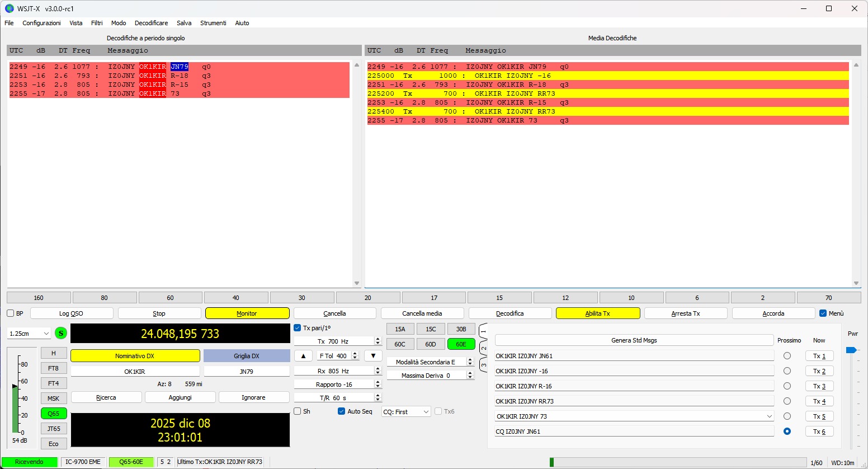
Task: Open the Decodificare menu
Action: pos(151,23)
